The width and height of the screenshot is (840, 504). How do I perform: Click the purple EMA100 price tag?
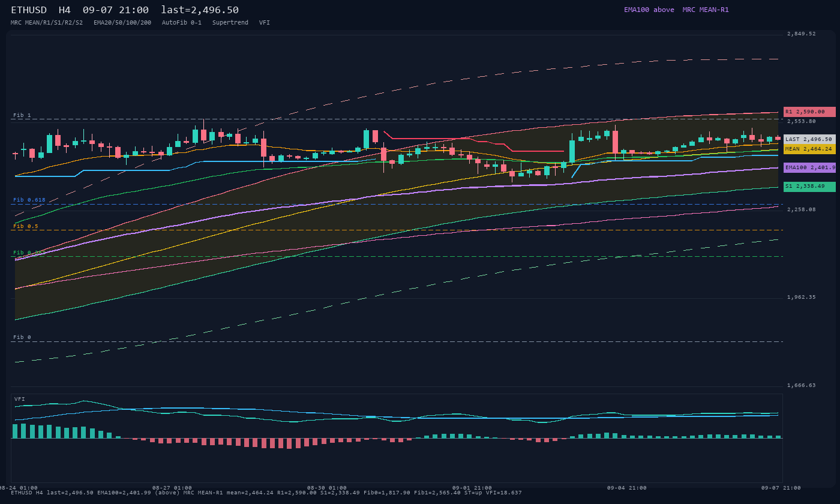coord(809,168)
